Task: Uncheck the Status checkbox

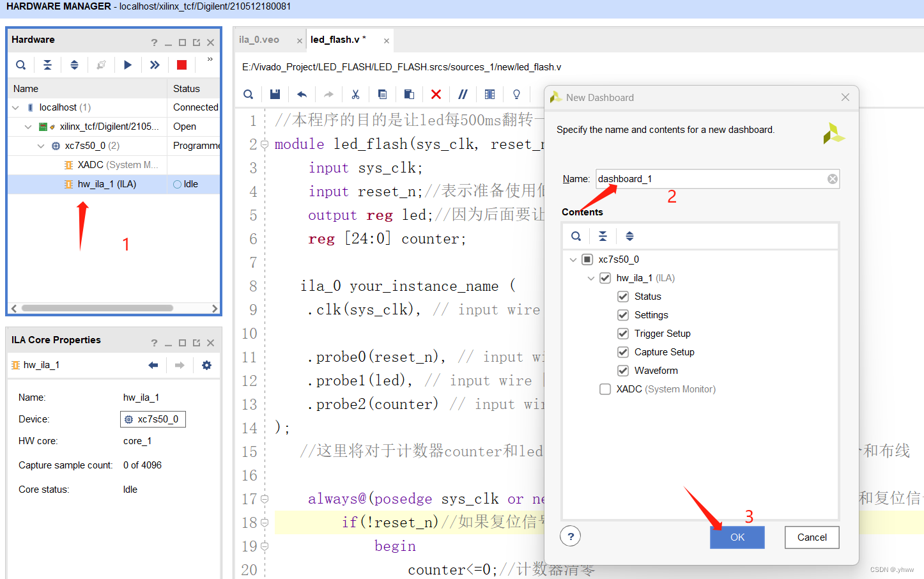Action: 623,297
